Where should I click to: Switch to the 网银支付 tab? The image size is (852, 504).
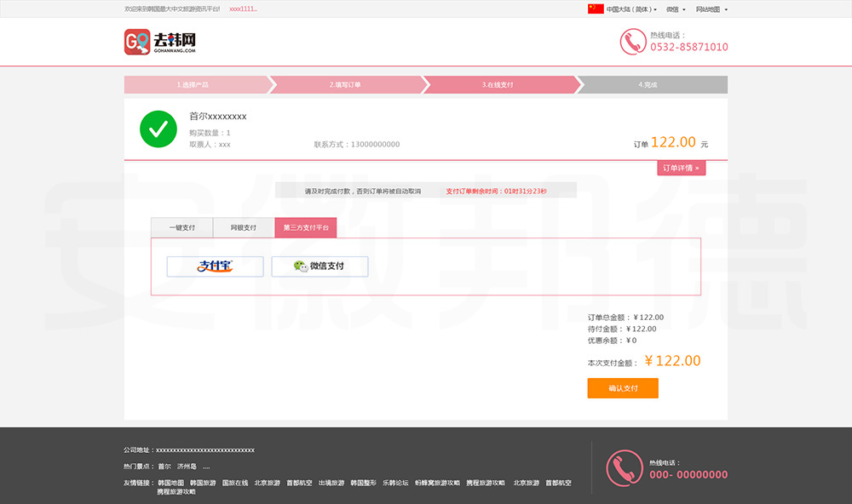pos(243,228)
